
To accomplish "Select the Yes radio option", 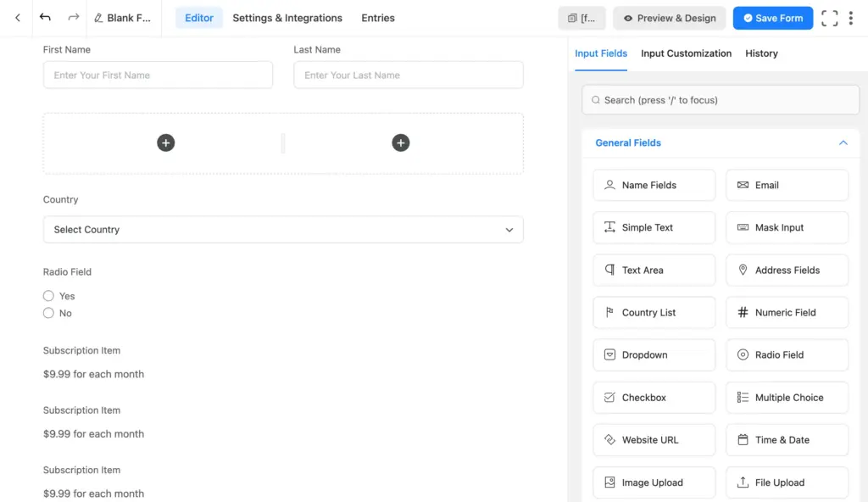I will [48, 295].
